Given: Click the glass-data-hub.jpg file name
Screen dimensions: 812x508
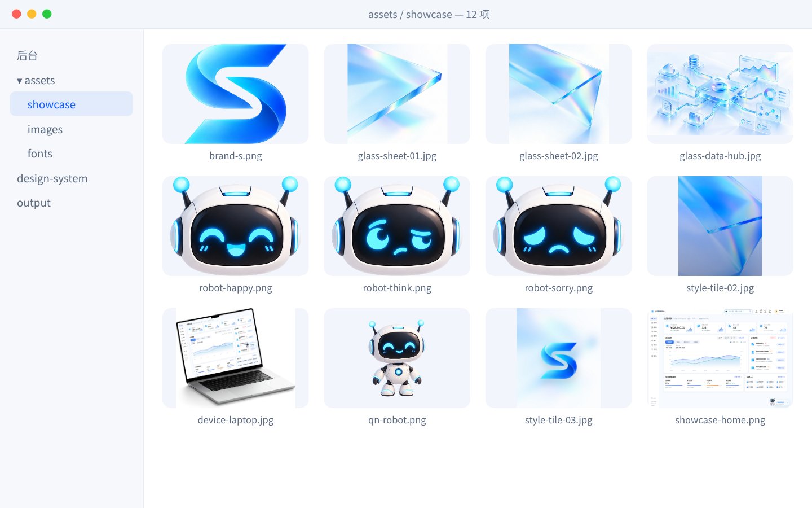Looking at the screenshot, I should point(720,156).
